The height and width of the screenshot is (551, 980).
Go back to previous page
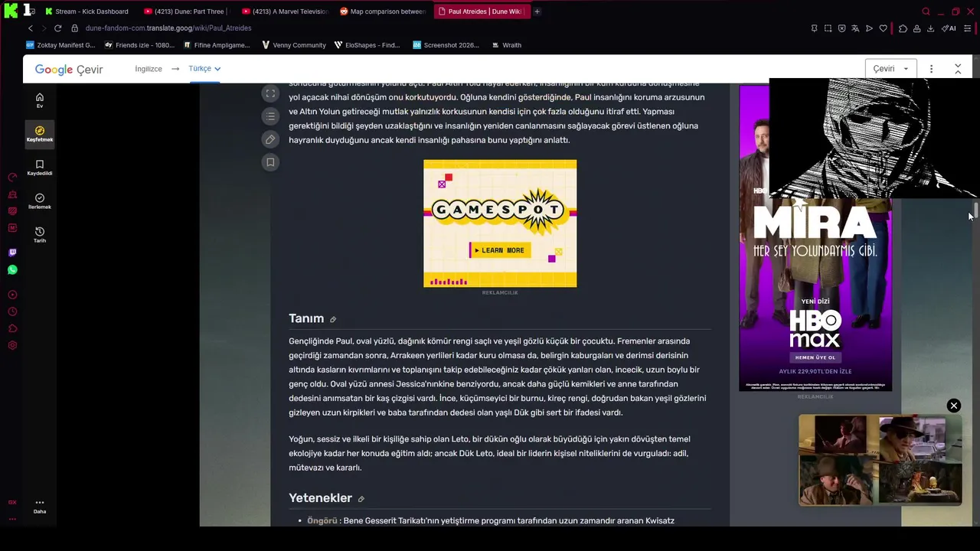click(31, 28)
